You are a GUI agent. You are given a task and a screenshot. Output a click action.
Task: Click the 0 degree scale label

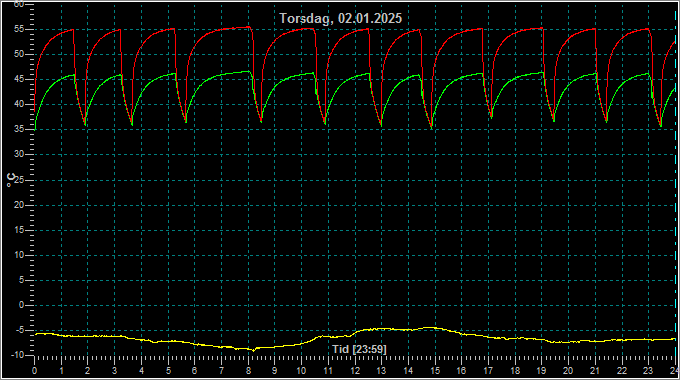(21, 305)
